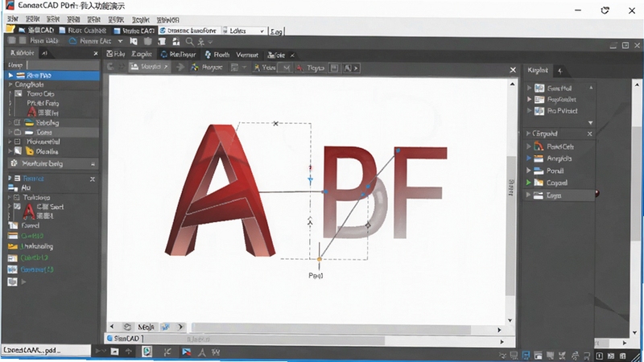Open the Vernant tab above the canvas
The width and height of the screenshot is (644, 362).
(247, 55)
